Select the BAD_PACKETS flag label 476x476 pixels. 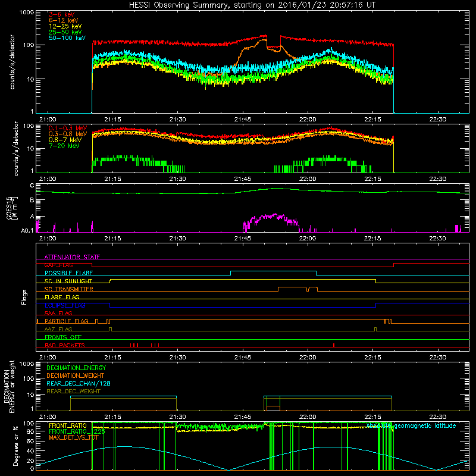65,345
